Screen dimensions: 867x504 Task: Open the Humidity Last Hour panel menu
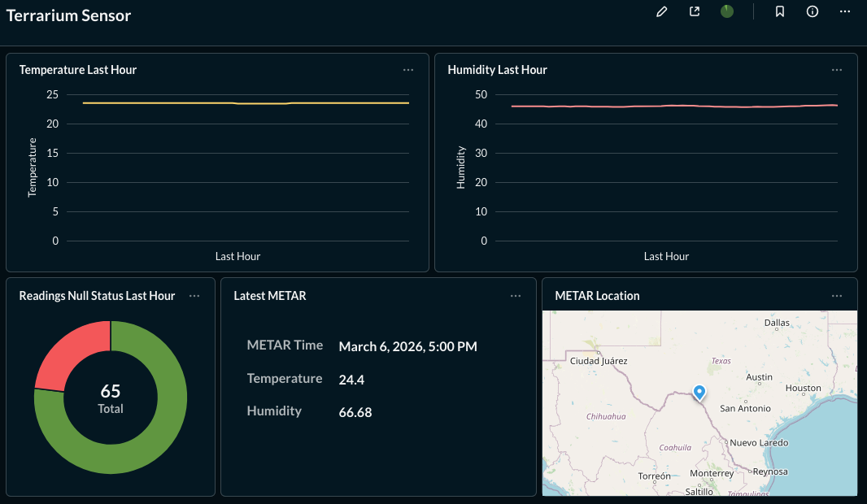pyautogui.click(x=836, y=70)
